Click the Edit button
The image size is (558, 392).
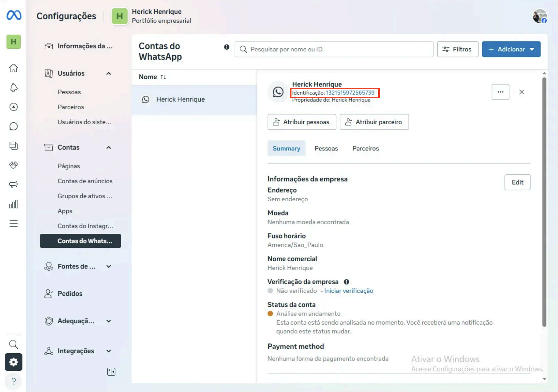(x=517, y=182)
